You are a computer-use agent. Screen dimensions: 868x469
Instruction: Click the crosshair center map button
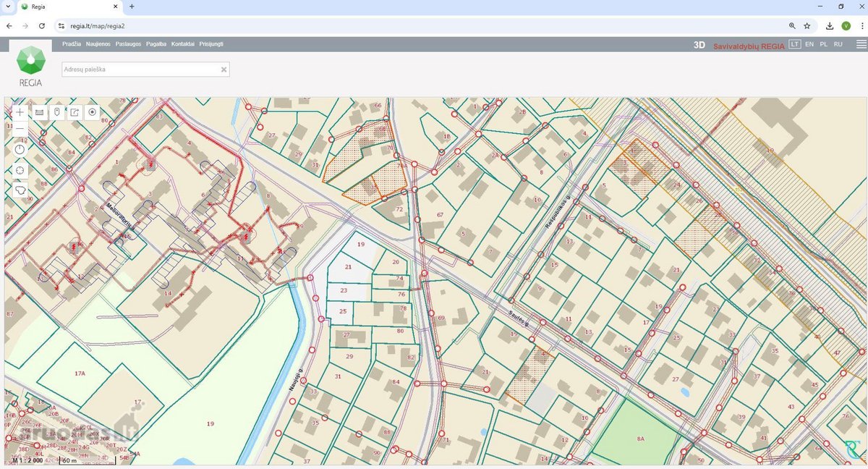point(20,170)
